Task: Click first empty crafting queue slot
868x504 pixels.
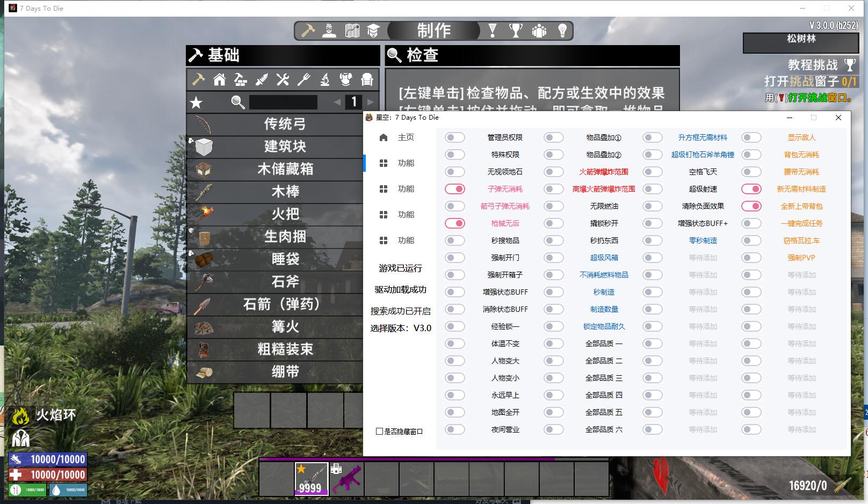Action: [252, 411]
